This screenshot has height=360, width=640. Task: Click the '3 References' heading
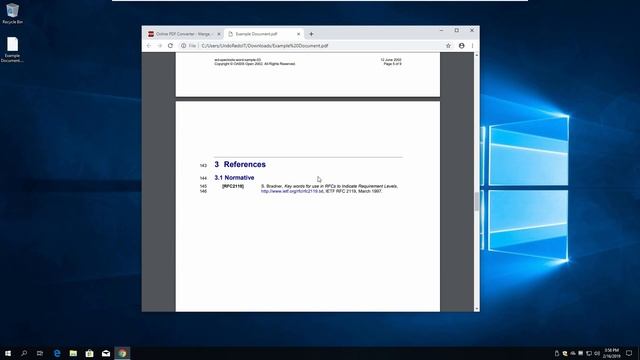click(x=240, y=164)
